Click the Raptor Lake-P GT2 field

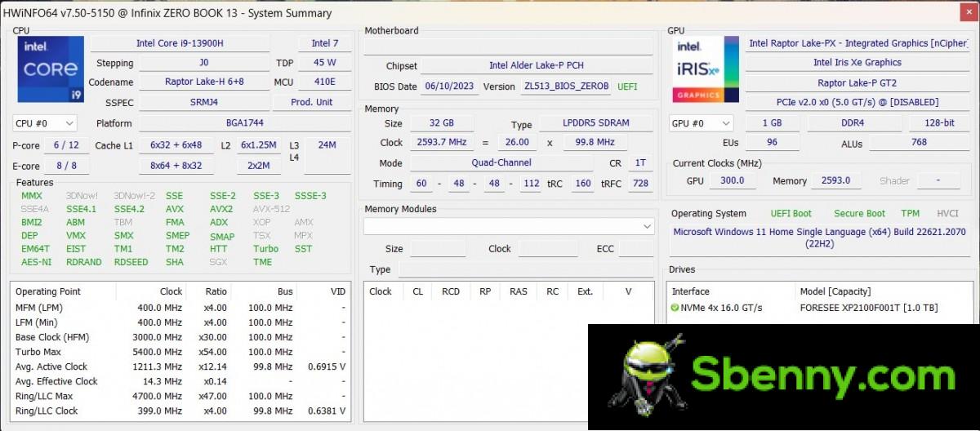[x=857, y=82]
